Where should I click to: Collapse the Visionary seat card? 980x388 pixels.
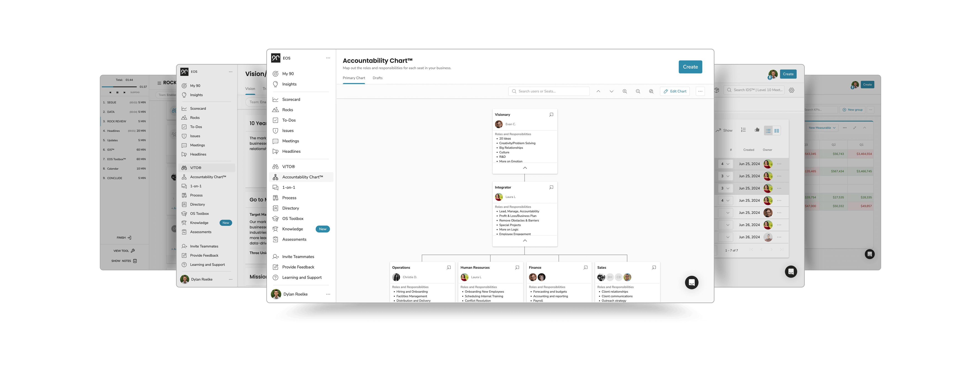point(525,168)
